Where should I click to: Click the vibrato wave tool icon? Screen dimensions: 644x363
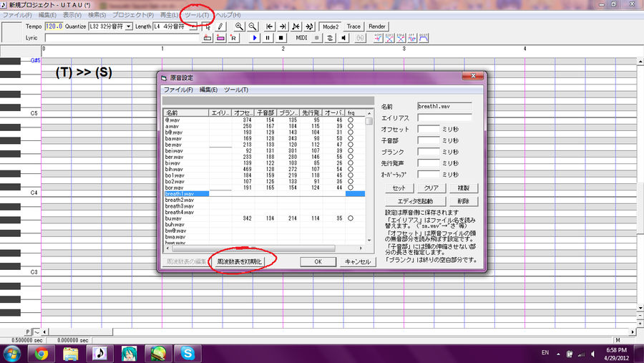(412, 38)
